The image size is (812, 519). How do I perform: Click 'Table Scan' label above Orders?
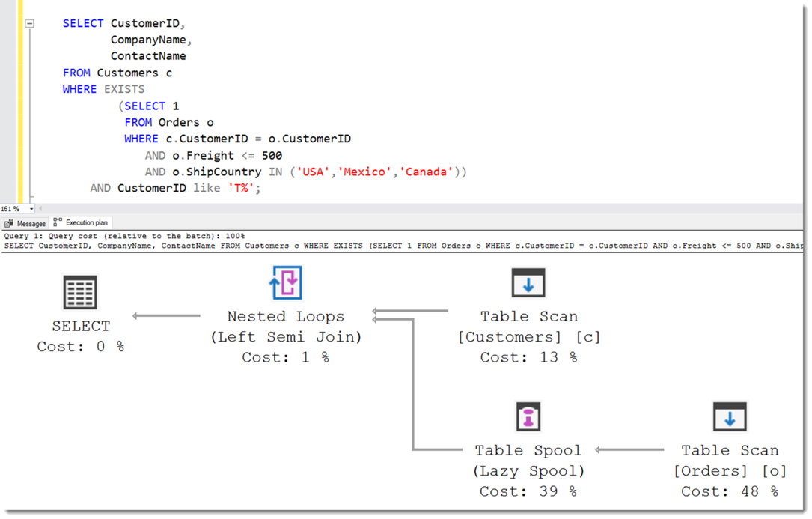pyautogui.click(x=730, y=451)
